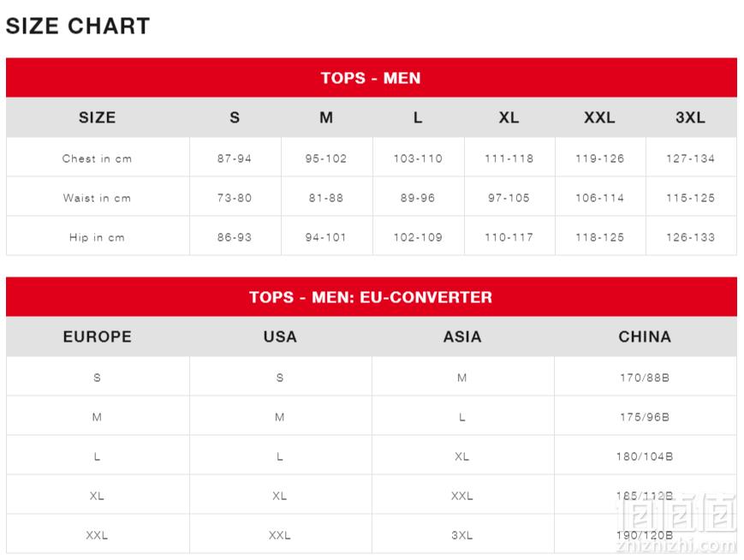Select the Chest in cm row label

[98, 158]
